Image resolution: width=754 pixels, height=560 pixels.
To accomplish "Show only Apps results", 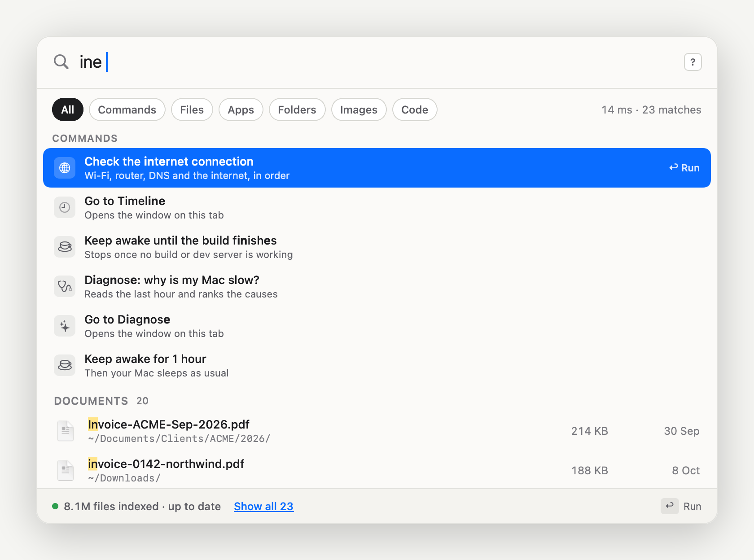I will [241, 109].
